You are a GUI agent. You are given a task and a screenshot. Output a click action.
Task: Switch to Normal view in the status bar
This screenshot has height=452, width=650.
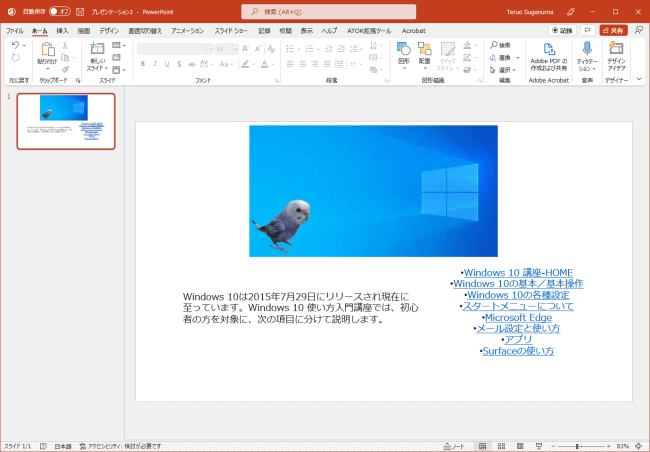point(483,446)
